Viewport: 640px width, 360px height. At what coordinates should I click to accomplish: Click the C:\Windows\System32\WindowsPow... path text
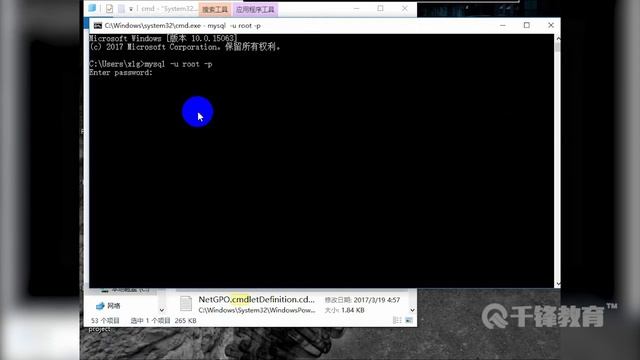pos(257,310)
